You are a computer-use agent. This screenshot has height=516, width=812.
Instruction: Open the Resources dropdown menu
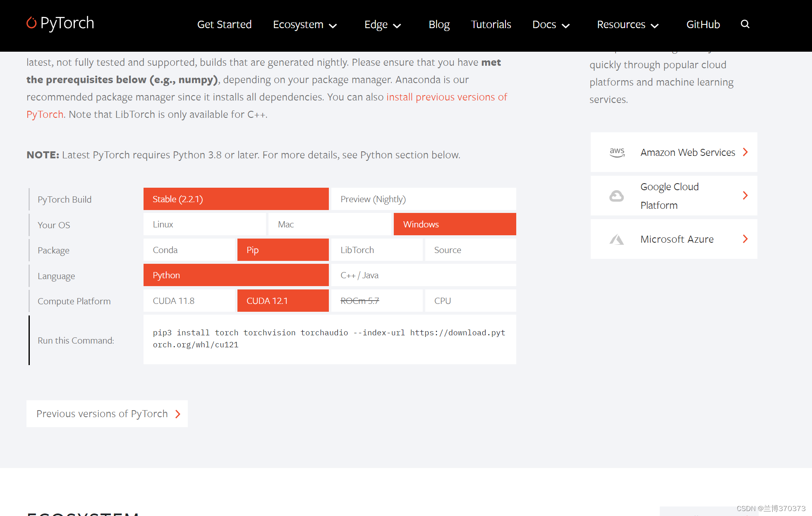click(x=628, y=25)
